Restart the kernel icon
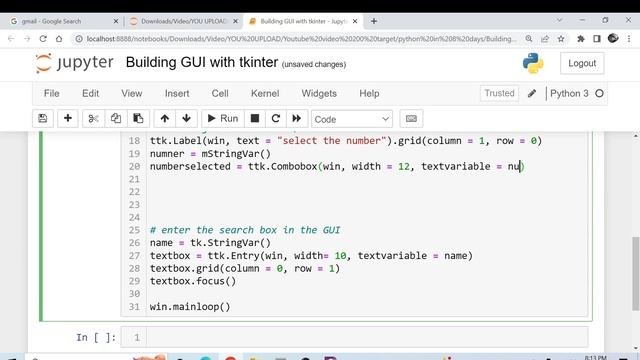This screenshot has height=360, width=640. [276, 119]
